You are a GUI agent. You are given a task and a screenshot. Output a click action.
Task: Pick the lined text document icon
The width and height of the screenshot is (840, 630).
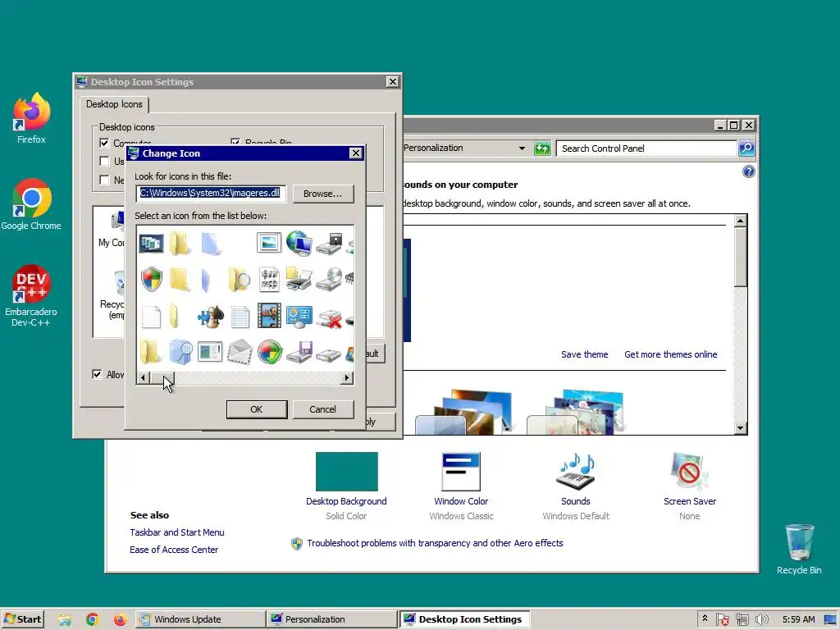[240, 317]
